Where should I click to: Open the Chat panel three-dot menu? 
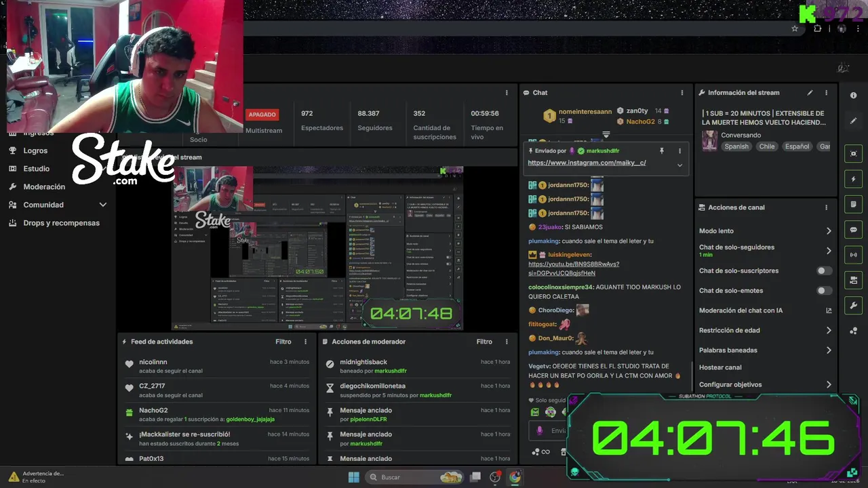682,93
